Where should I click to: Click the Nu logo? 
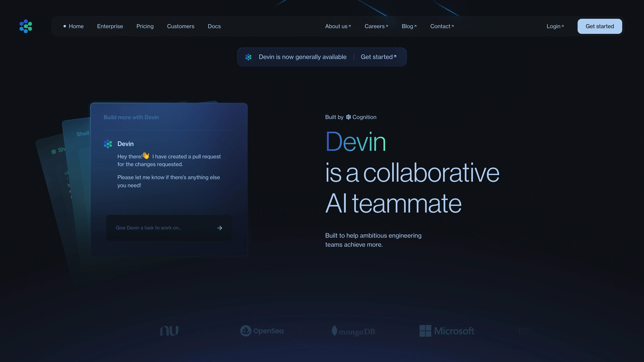(169, 331)
